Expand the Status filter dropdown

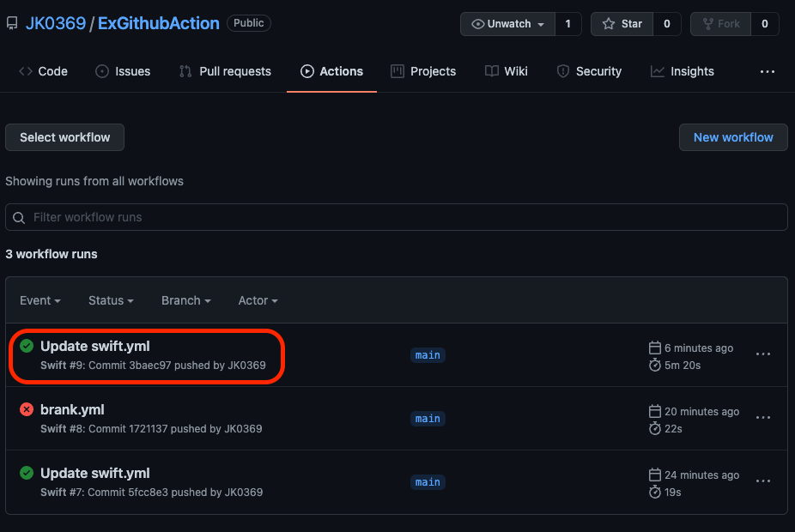(x=111, y=300)
